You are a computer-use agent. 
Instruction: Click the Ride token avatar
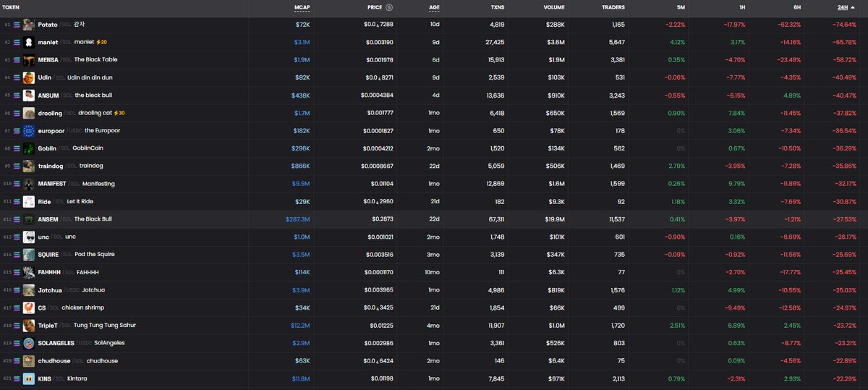coord(29,201)
